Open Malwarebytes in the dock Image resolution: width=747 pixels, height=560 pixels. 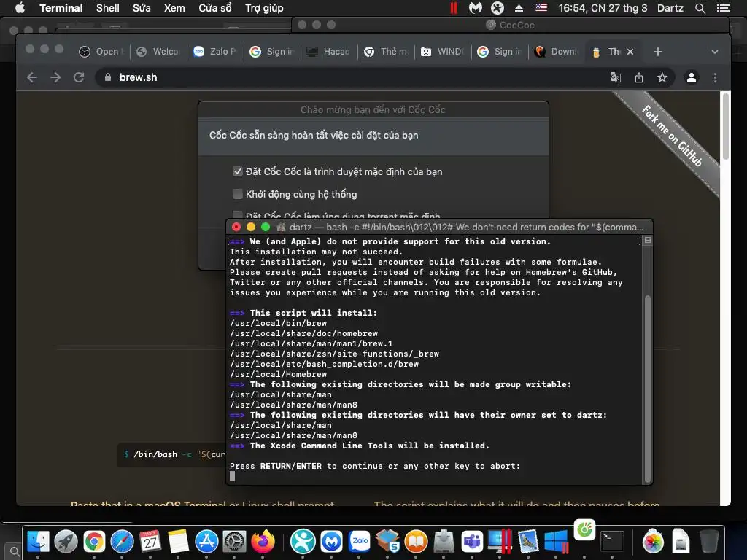pos(332,542)
